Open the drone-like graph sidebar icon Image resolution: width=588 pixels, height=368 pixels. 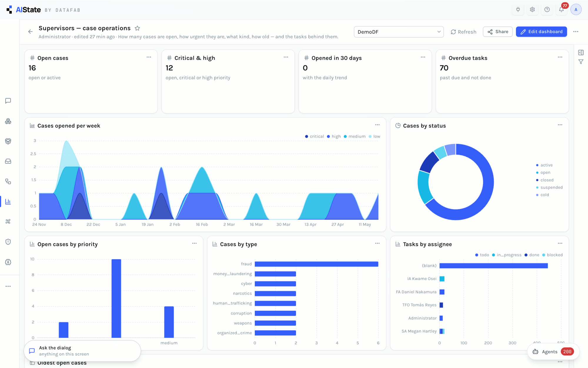(8, 221)
